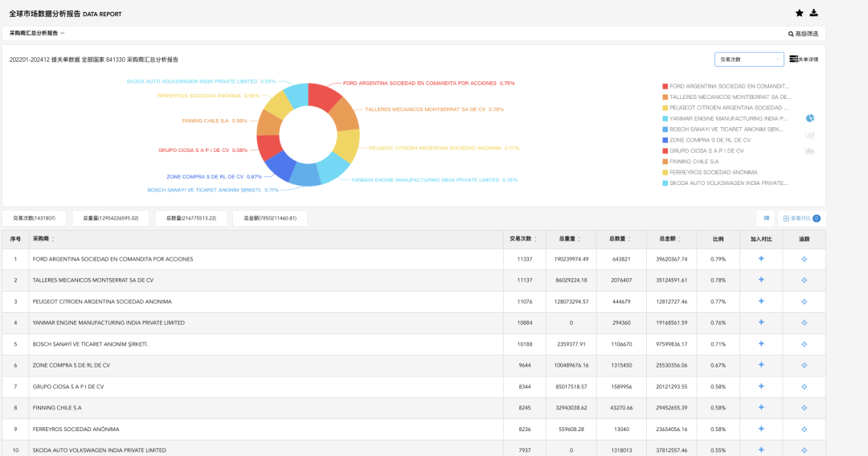The width and height of the screenshot is (868, 456).
Task: Click the download report icon
Action: pyautogui.click(x=813, y=13)
